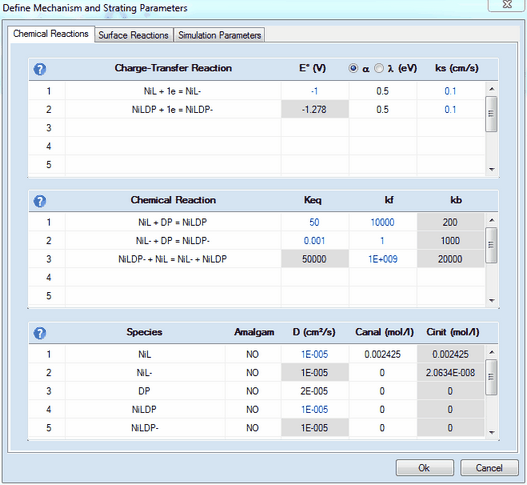Toggle Amalgam NO for species NiLDP
527x485 pixels.
[x=253, y=409]
